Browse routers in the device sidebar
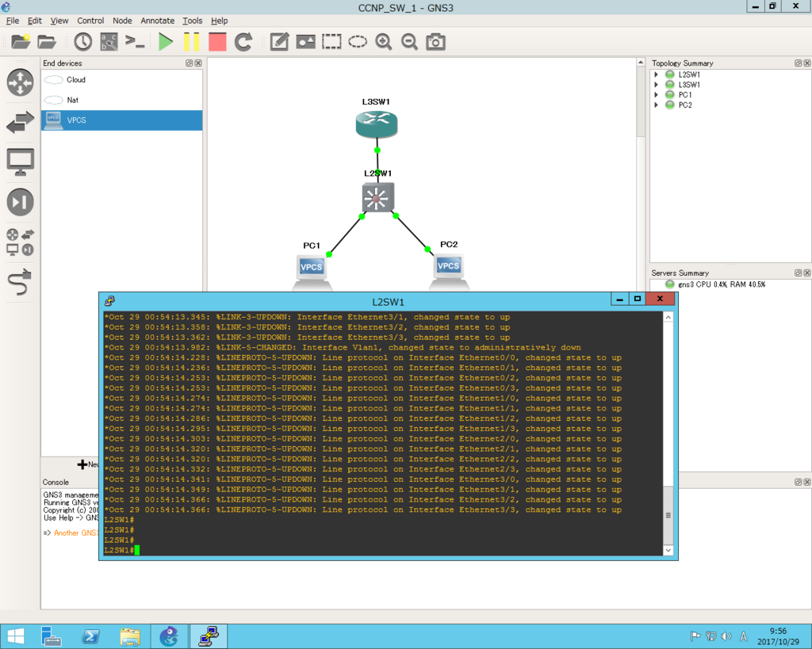Viewport: 812px width, 649px height. [20, 82]
